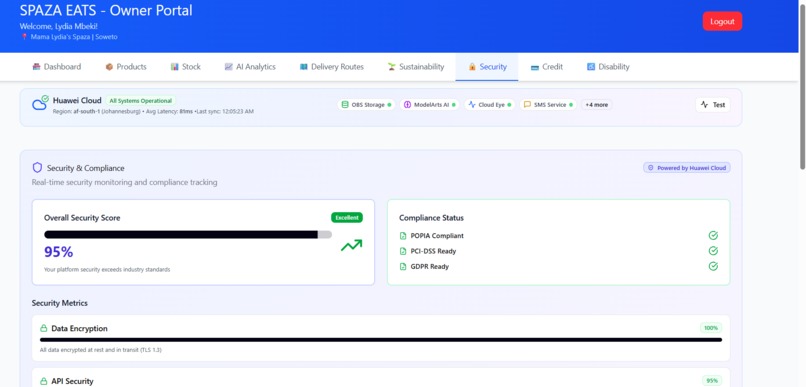Select the Security tab
806x387 pixels.
(x=487, y=67)
